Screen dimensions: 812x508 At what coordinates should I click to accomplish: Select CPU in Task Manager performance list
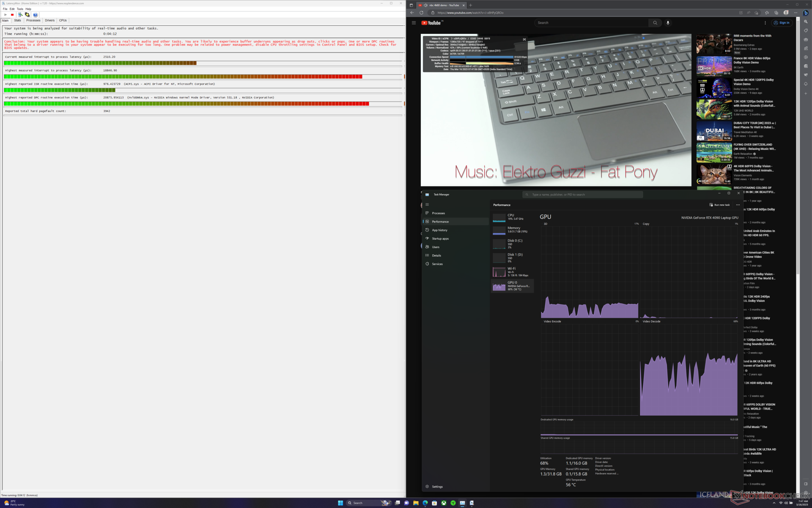[512, 217]
